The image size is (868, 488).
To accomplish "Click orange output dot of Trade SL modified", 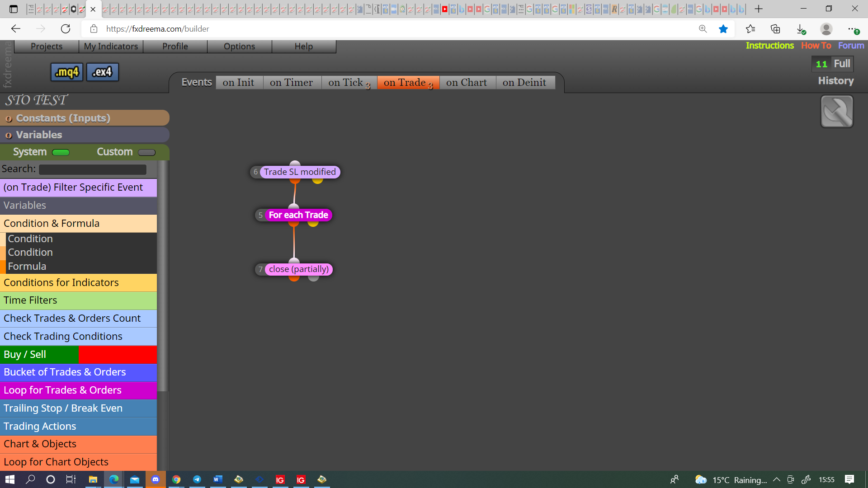I will click(x=295, y=180).
